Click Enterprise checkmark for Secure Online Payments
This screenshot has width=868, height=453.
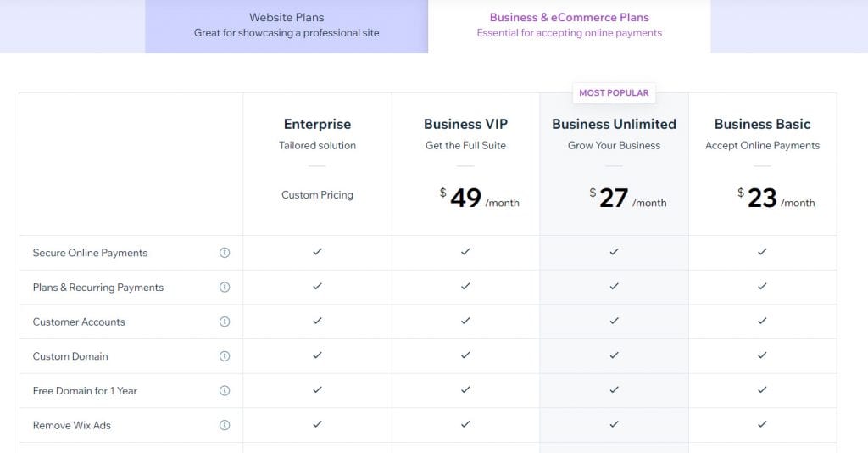317,252
